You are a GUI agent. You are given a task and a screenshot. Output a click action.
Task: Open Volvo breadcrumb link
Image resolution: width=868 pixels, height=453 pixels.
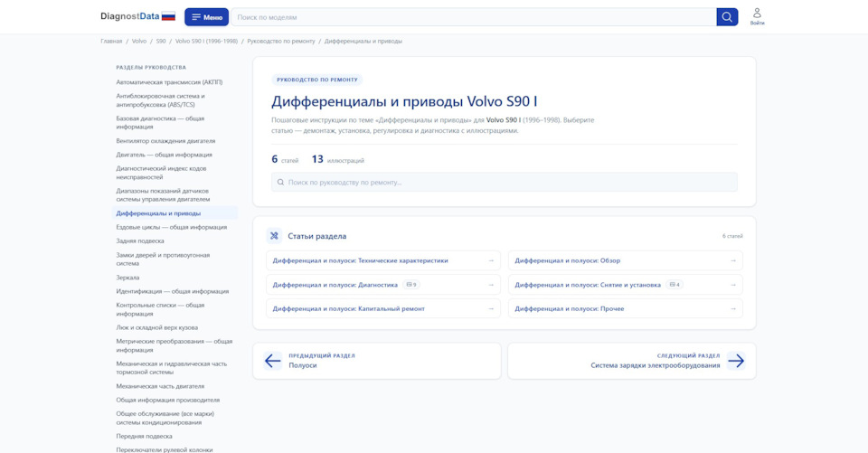click(139, 41)
